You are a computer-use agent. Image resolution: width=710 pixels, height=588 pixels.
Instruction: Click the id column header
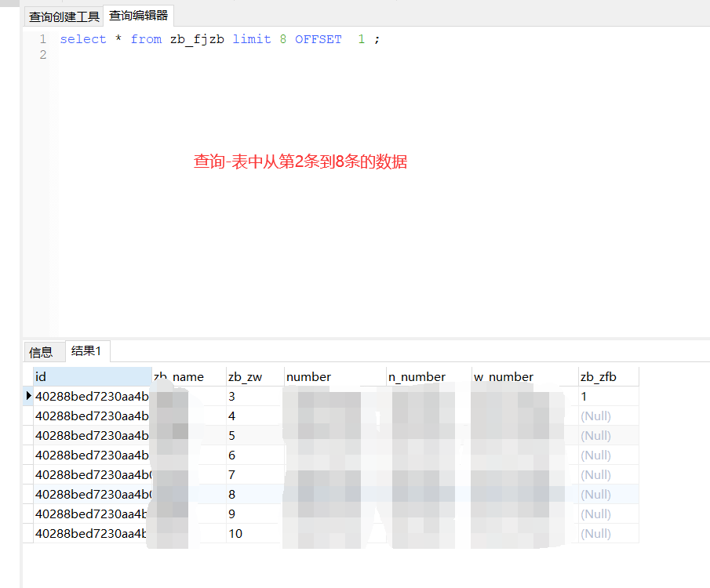[93, 376]
